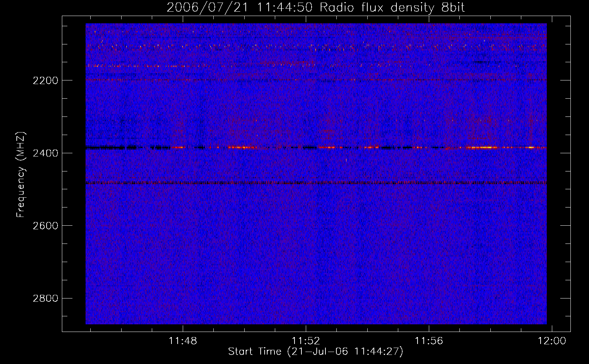Screen dimensions: 589x364
Task: Click the isolated white dot below the 2400 MHz line
Action: point(346,160)
